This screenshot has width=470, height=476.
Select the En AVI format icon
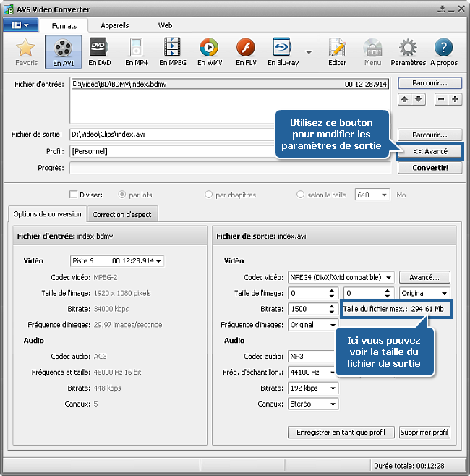(63, 51)
